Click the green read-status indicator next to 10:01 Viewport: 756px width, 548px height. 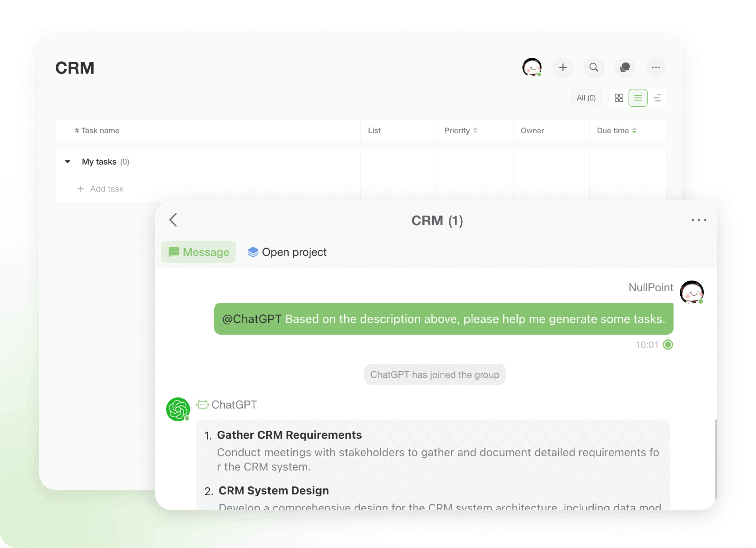pyautogui.click(x=668, y=345)
